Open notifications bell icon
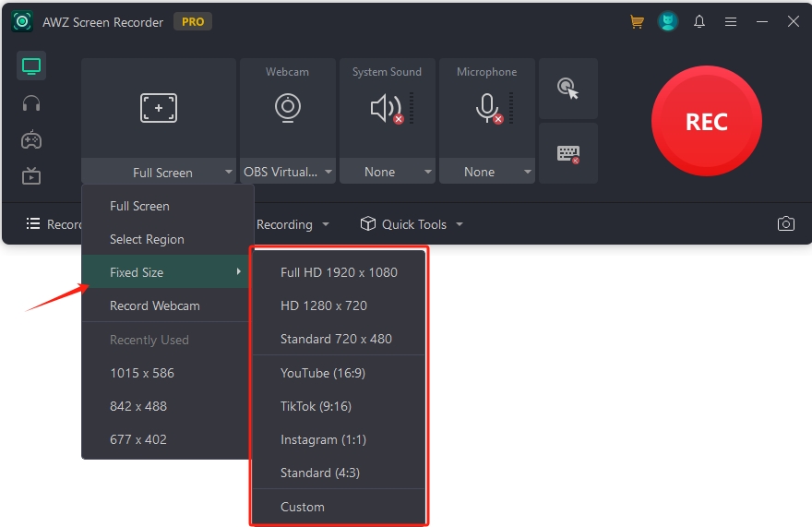The height and width of the screenshot is (527, 812). click(699, 22)
